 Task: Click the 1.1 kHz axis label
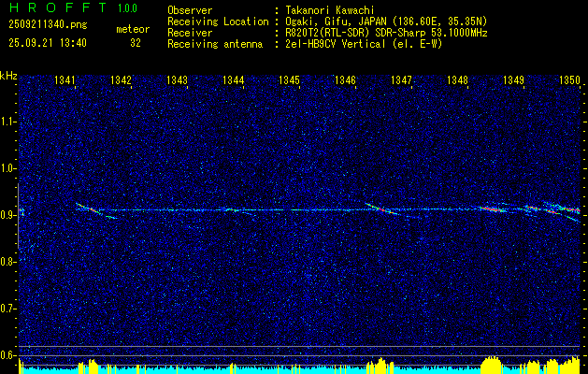coord(8,122)
